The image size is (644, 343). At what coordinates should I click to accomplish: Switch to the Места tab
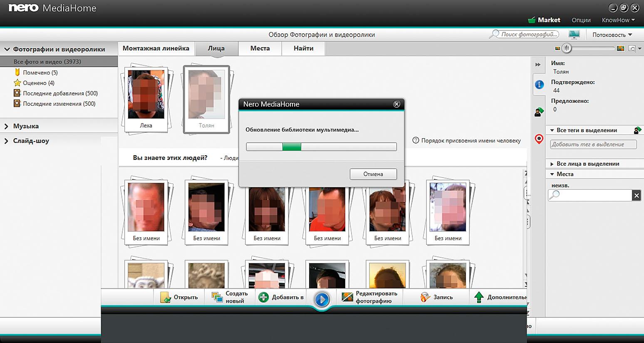pos(260,48)
